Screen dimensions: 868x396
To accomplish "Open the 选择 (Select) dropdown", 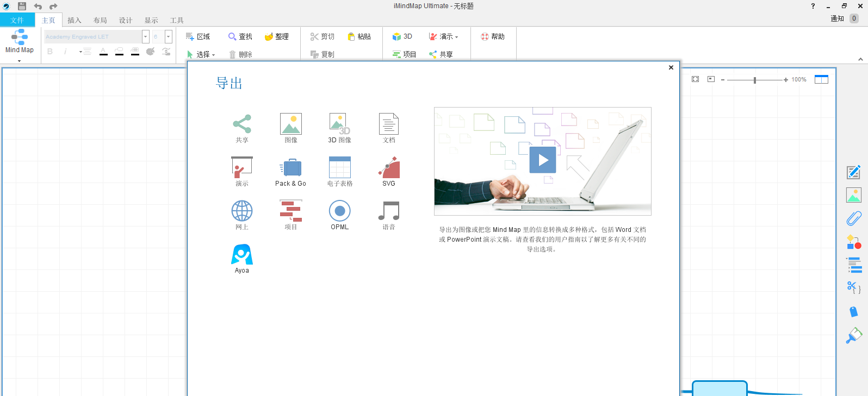I will 201,54.
